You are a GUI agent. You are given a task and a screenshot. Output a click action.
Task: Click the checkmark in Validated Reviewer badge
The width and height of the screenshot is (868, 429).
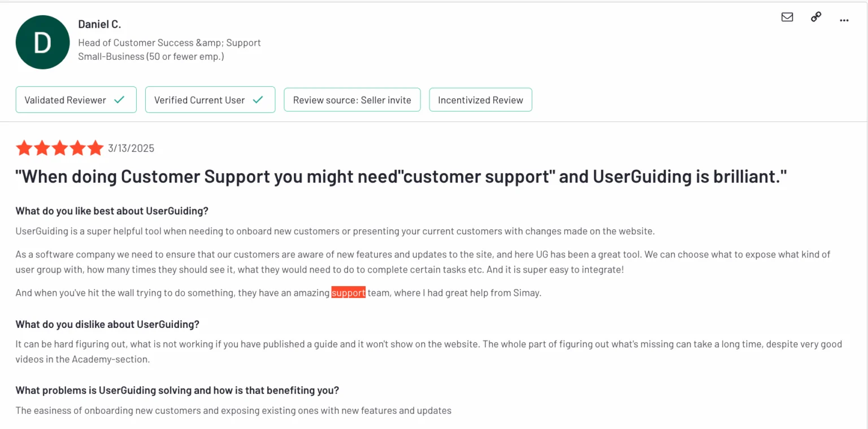point(119,100)
